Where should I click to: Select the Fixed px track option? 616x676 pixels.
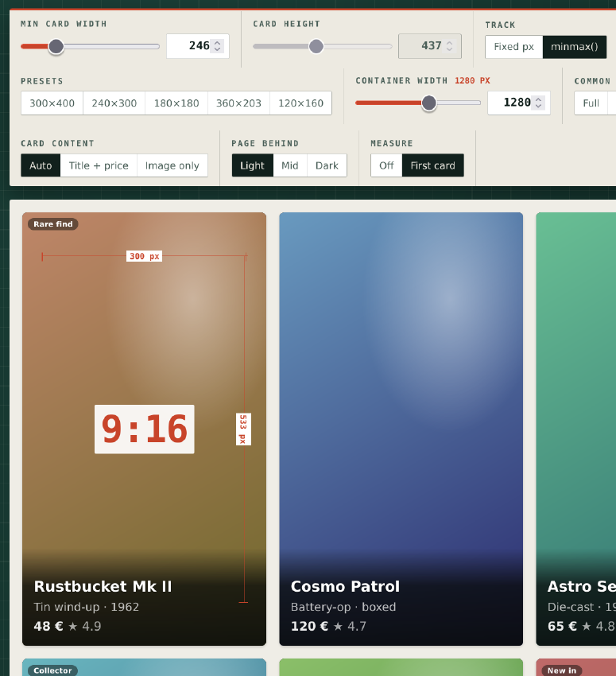(513, 47)
